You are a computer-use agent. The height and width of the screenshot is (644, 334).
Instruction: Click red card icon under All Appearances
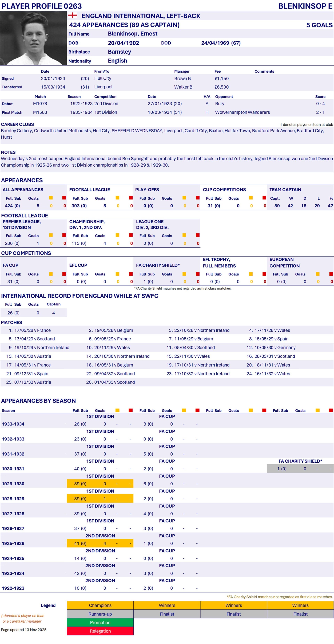coord(64,198)
